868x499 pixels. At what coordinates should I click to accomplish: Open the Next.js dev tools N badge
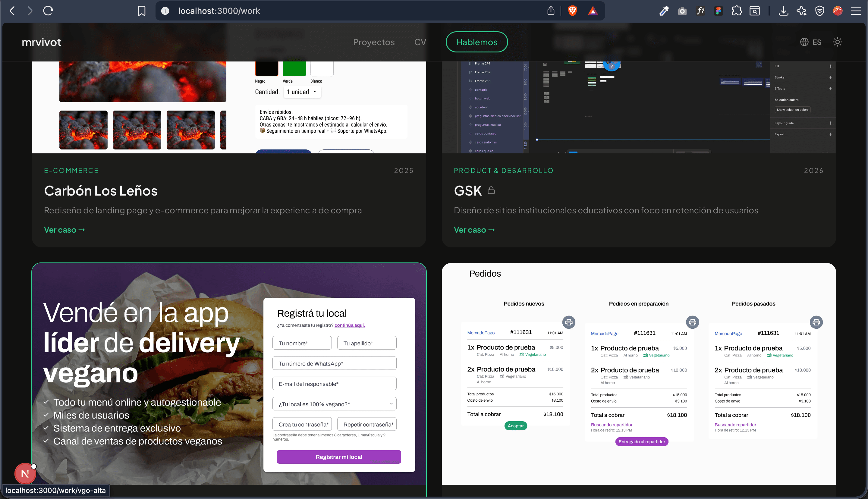(x=25, y=474)
